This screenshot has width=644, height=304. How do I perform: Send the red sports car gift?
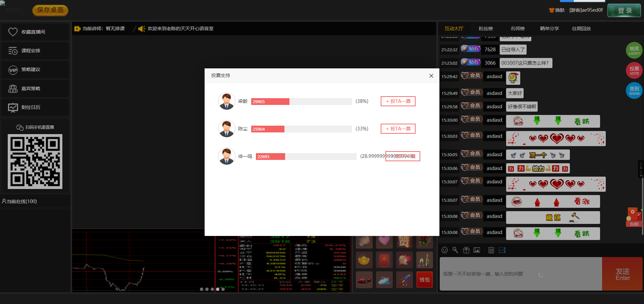click(364, 280)
